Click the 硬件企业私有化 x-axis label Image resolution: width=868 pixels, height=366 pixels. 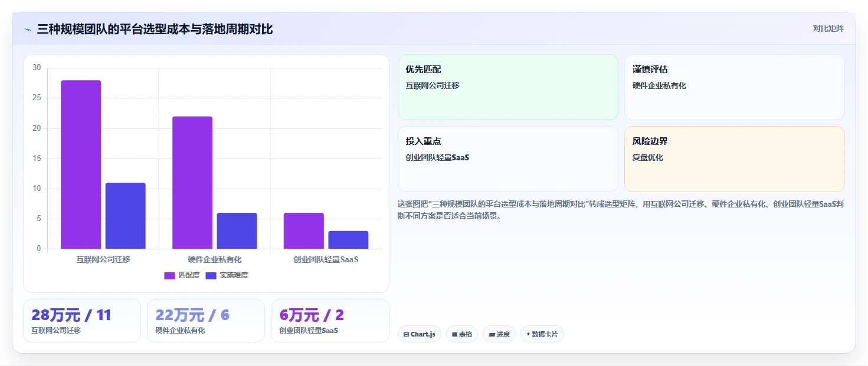coord(215,259)
